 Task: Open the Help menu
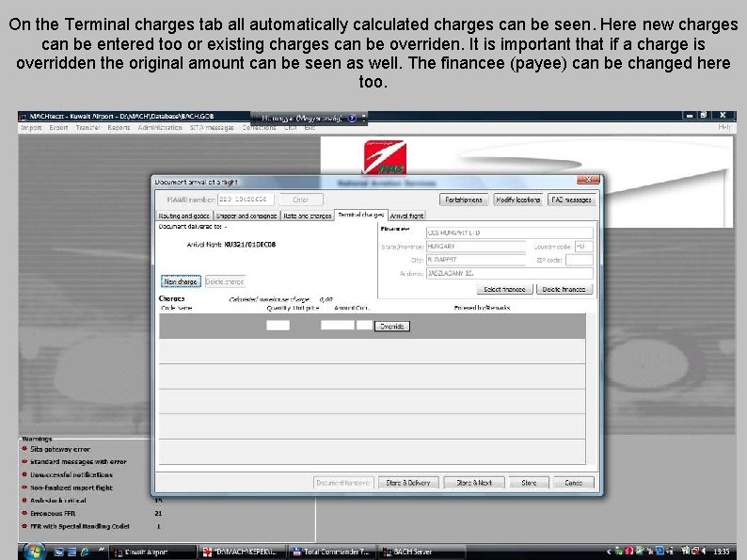(x=724, y=128)
